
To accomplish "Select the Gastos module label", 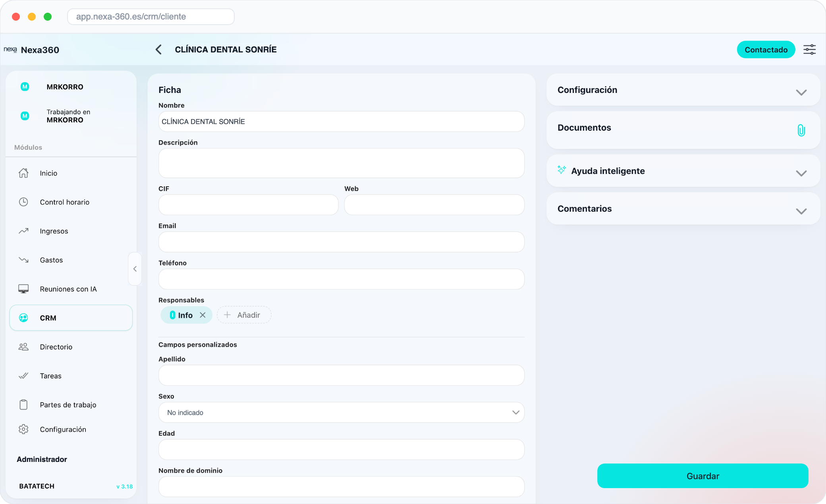I will tap(51, 260).
